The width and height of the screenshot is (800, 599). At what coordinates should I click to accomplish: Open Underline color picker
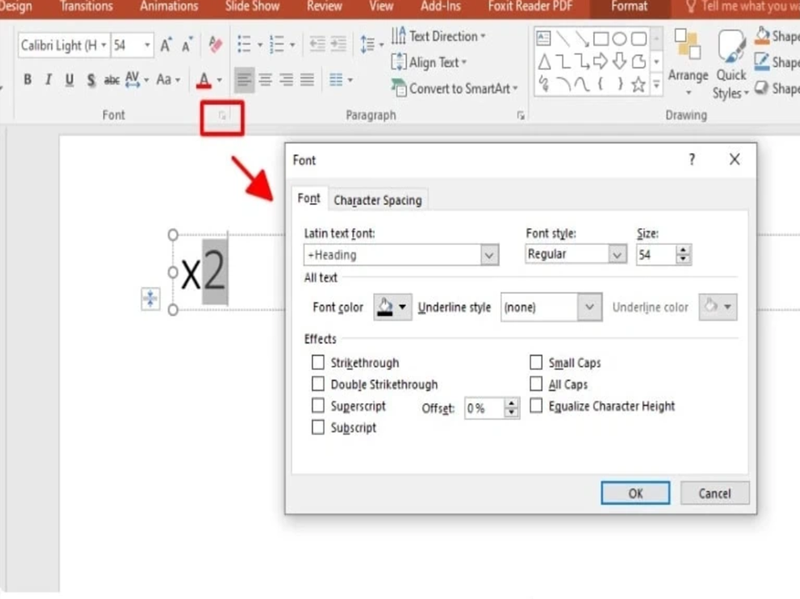click(718, 307)
